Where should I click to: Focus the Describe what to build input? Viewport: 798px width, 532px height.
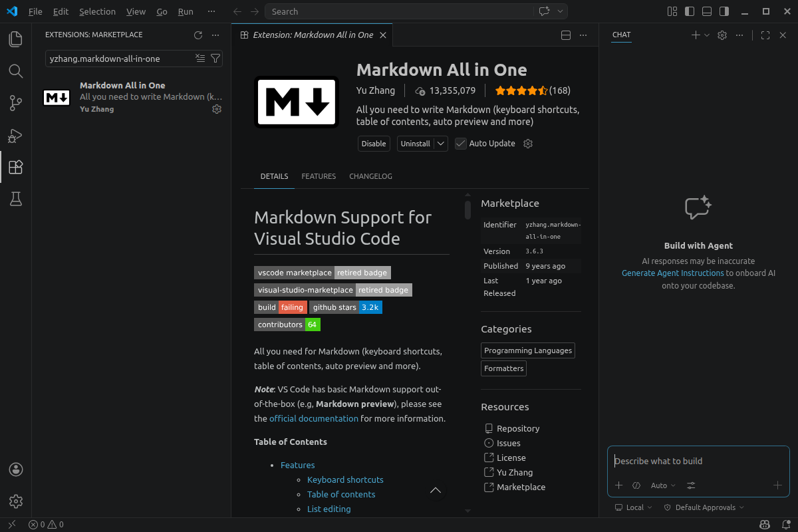pyautogui.click(x=698, y=461)
